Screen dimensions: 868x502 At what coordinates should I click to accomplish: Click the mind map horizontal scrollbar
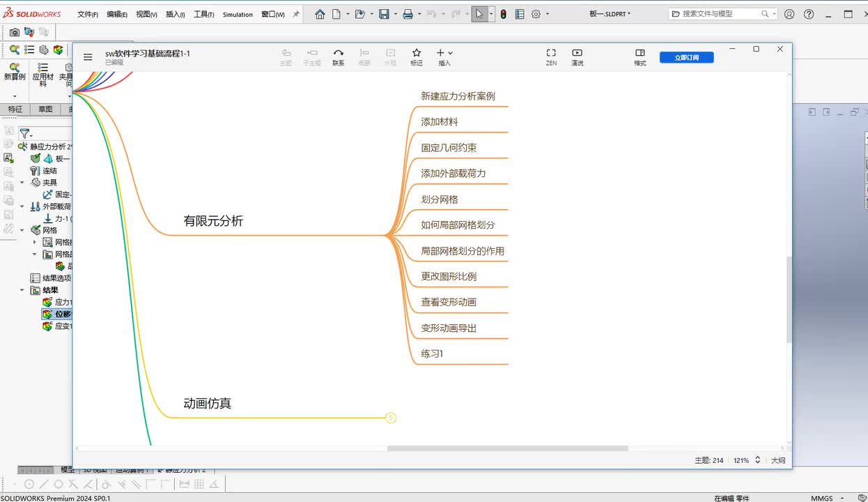[x=507, y=448]
